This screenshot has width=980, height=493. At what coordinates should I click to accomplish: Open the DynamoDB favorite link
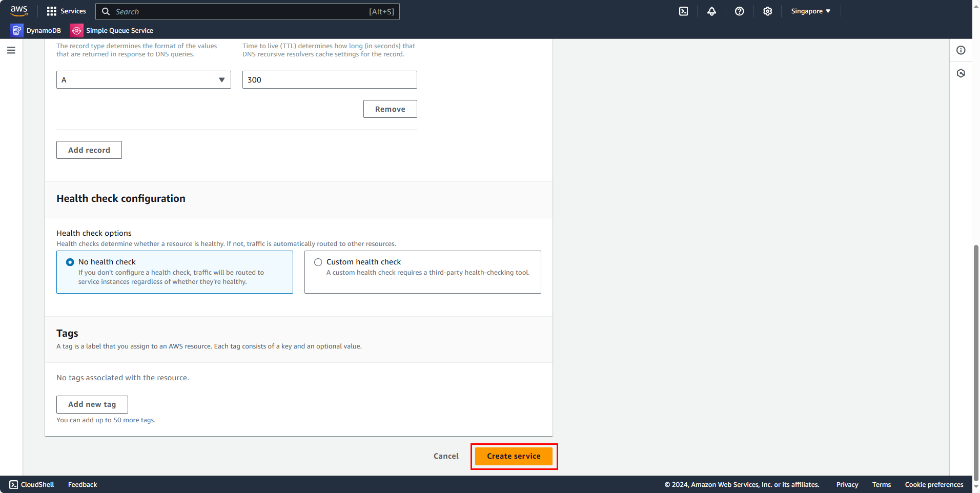[x=44, y=30]
